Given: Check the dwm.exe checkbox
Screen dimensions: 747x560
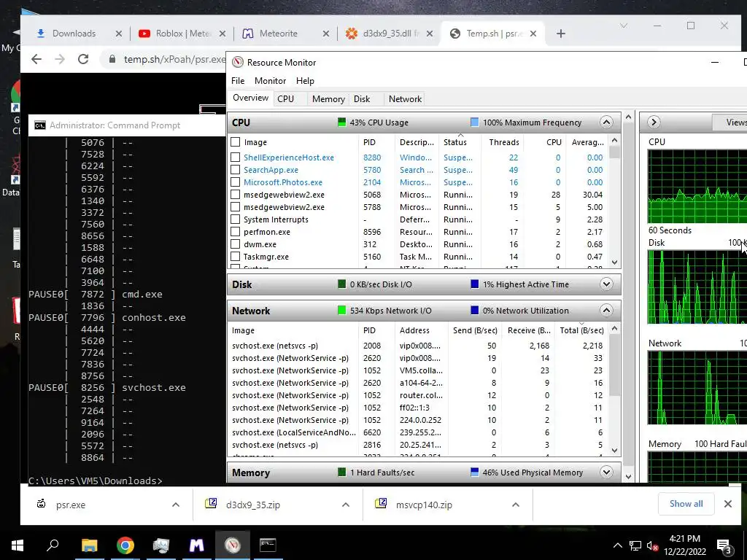Looking at the screenshot, I should (235, 244).
